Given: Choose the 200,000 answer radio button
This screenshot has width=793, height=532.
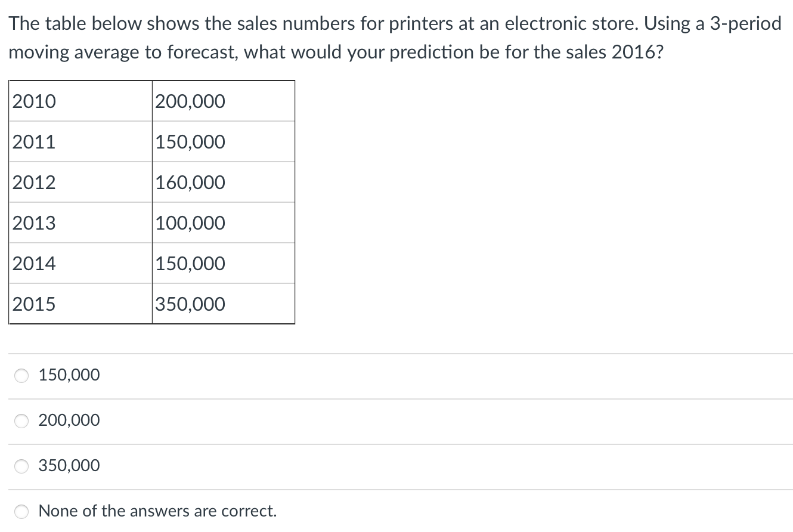Looking at the screenshot, I should pyautogui.click(x=22, y=421).
